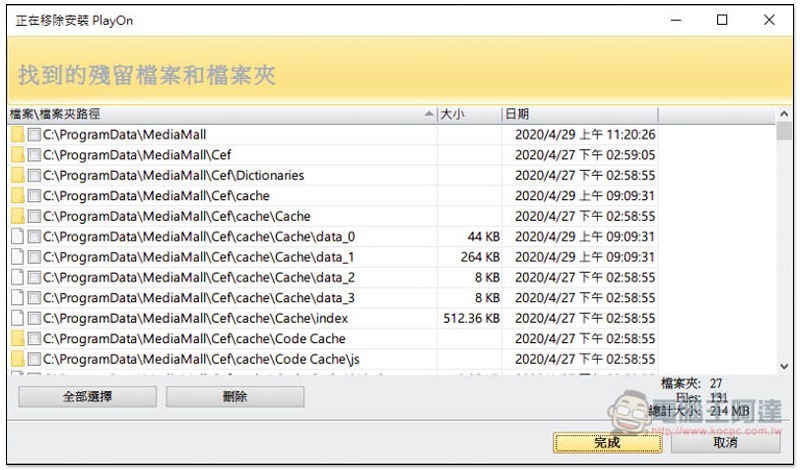The height and width of the screenshot is (470, 800).
Task: Check the Cache\index file checkbox
Action: (34, 318)
